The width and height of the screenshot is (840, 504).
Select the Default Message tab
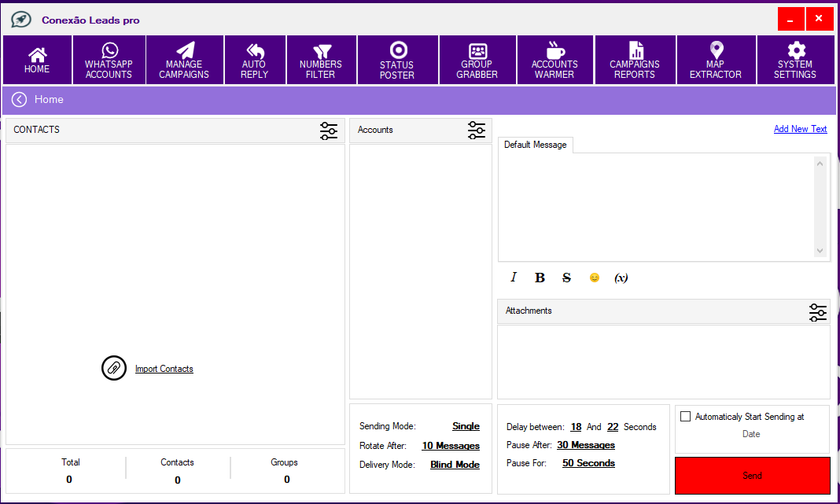click(535, 145)
